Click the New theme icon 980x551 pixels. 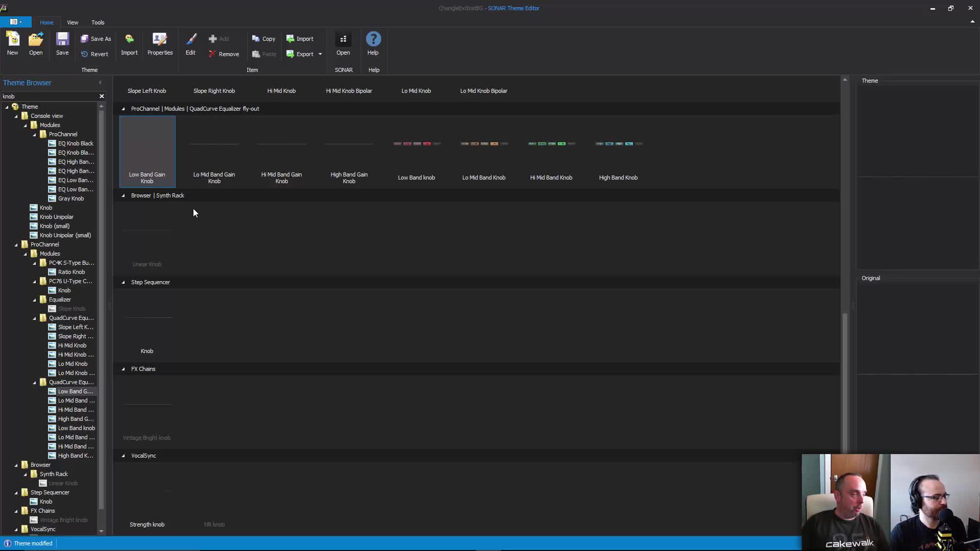(12, 40)
